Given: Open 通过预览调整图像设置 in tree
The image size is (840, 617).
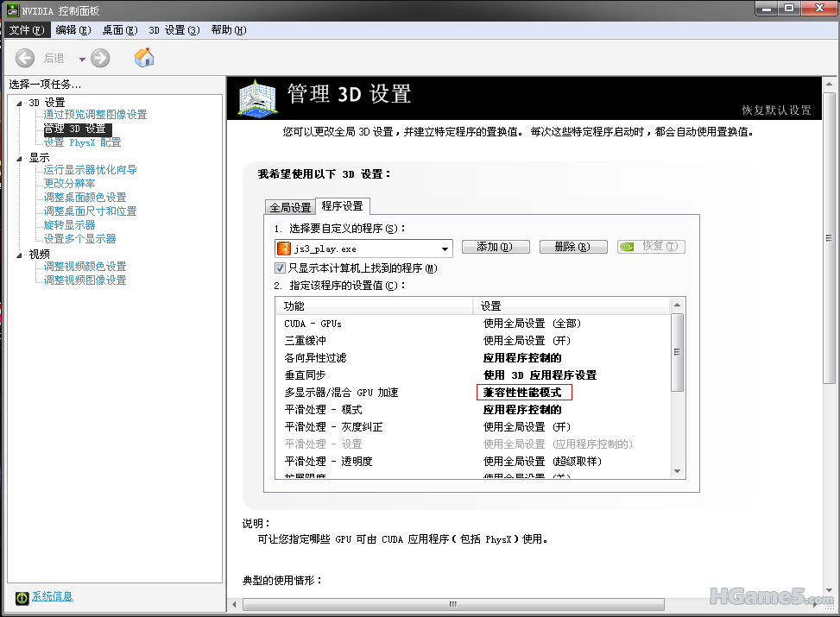Looking at the screenshot, I should (95, 115).
